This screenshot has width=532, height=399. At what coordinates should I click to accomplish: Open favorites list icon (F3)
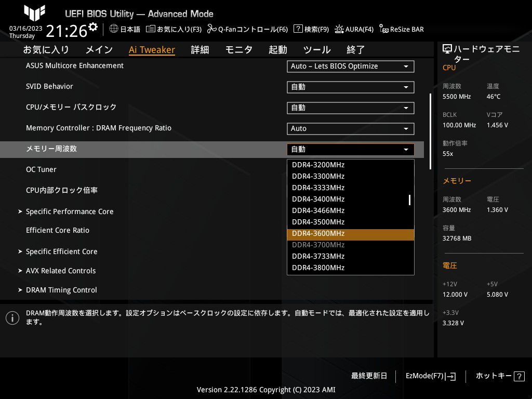pos(150,29)
